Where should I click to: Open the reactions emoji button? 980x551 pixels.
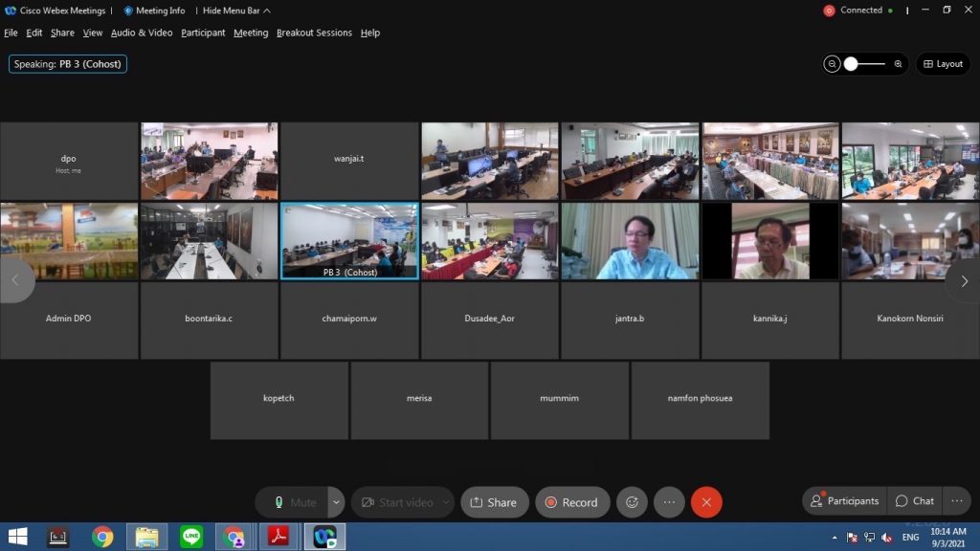tap(632, 502)
